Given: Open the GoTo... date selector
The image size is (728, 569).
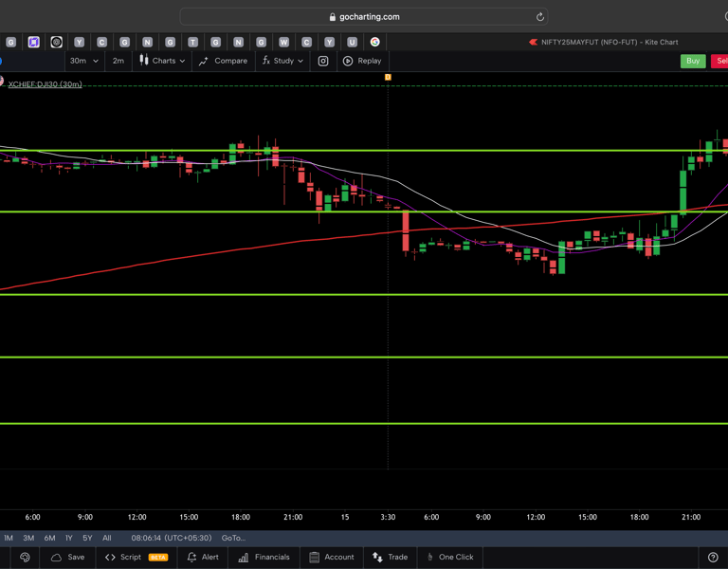Looking at the screenshot, I should point(233,538).
